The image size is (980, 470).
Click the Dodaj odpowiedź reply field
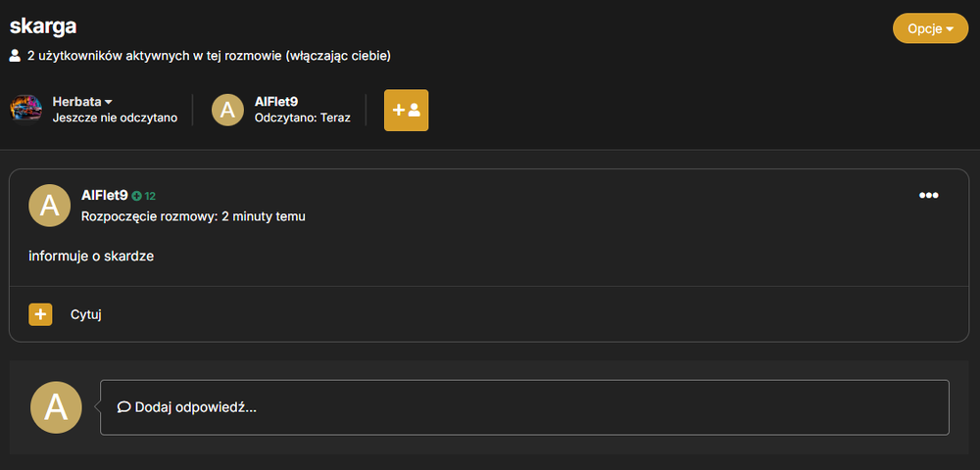pyautogui.click(x=524, y=407)
